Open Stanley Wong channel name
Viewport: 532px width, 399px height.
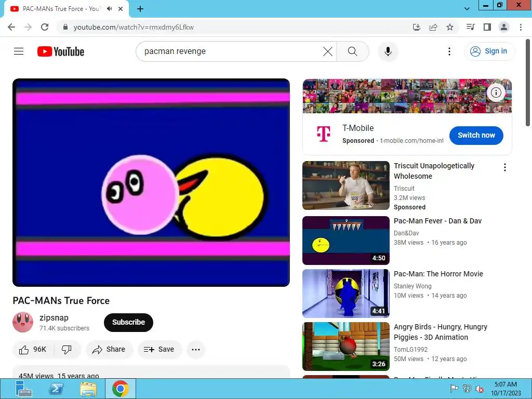point(412,286)
